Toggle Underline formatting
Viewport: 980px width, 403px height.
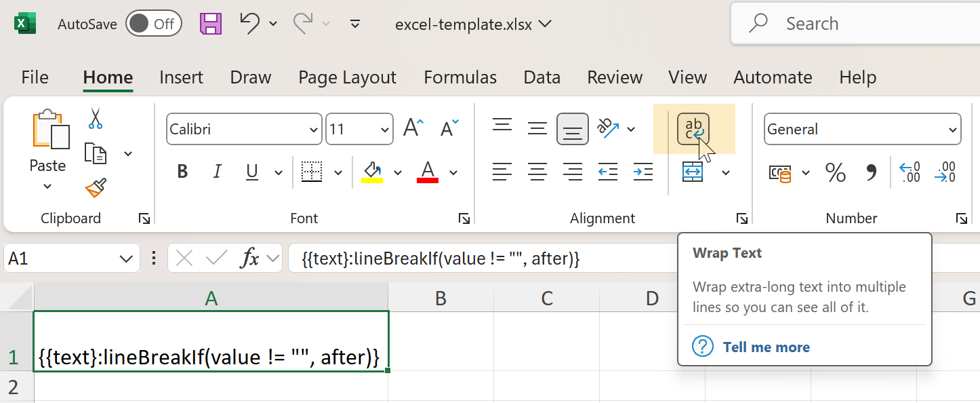point(252,172)
